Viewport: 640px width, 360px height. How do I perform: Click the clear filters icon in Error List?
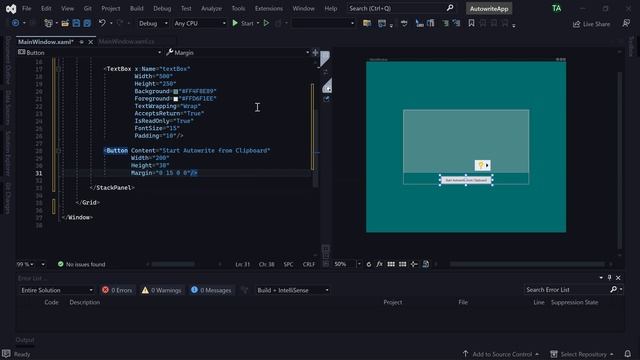coord(244,290)
